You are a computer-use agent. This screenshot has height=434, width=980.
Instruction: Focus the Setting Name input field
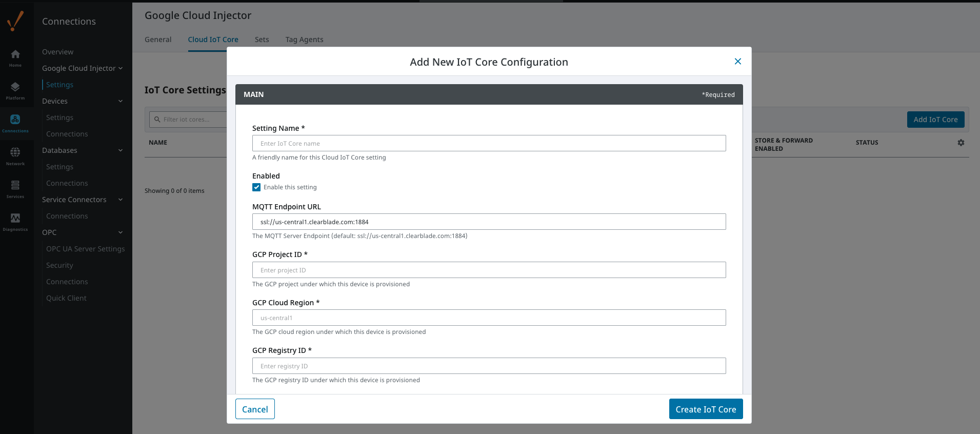pos(489,143)
